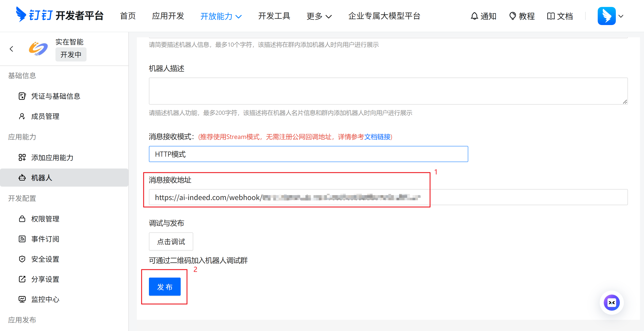Go to 事件订阅 in sidebar
The height and width of the screenshot is (331, 644).
(x=45, y=239)
